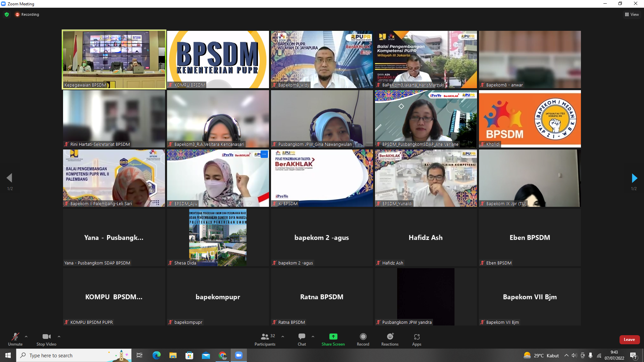Select the KOMPU BPSDM logo tile
The height and width of the screenshot is (362, 644).
(218, 59)
